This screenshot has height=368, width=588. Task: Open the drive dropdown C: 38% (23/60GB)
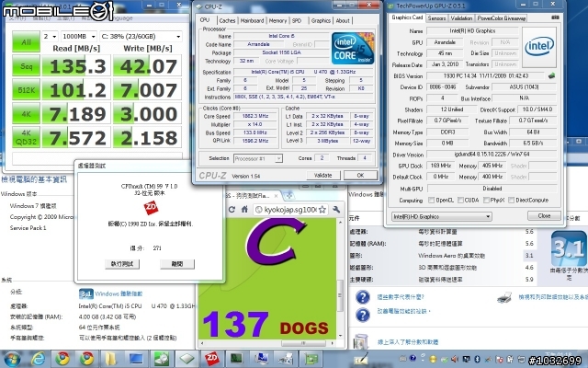(141, 37)
